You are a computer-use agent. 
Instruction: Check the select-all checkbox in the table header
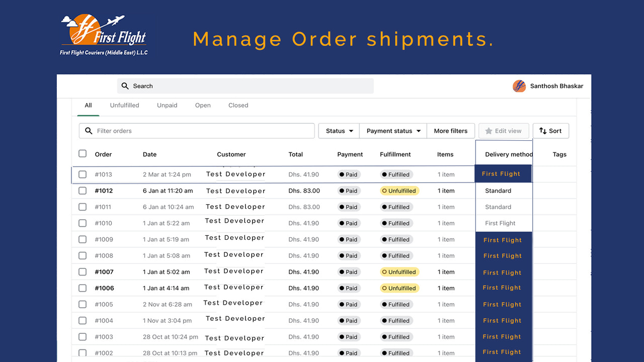[x=83, y=153]
